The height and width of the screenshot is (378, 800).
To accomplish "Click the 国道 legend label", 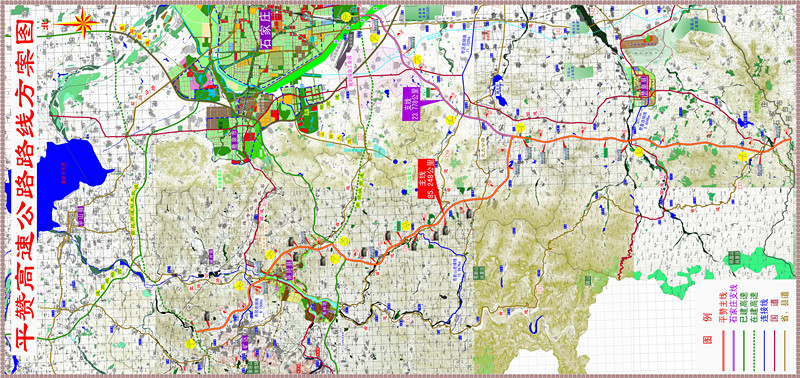I will pos(774,311).
